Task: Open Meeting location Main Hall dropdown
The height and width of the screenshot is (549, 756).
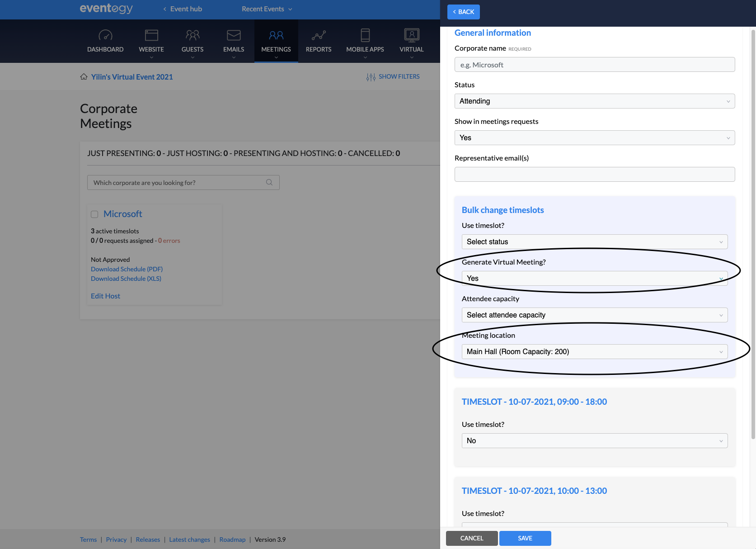Action: pyautogui.click(x=595, y=351)
